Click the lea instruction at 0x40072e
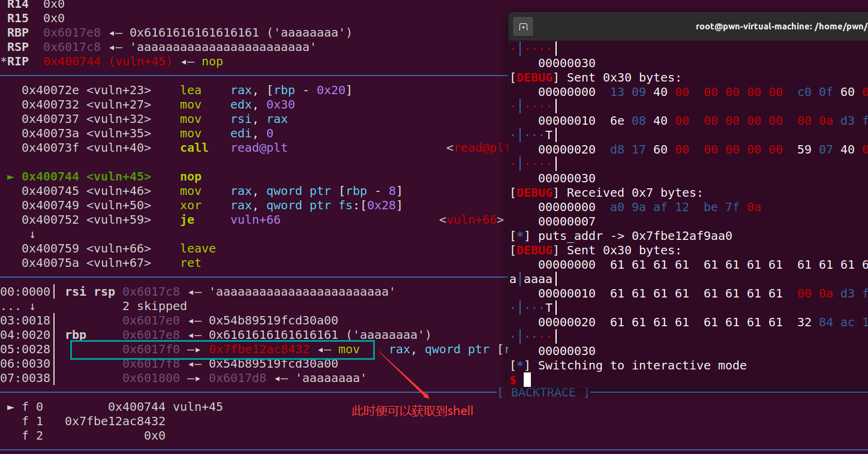 click(x=187, y=90)
